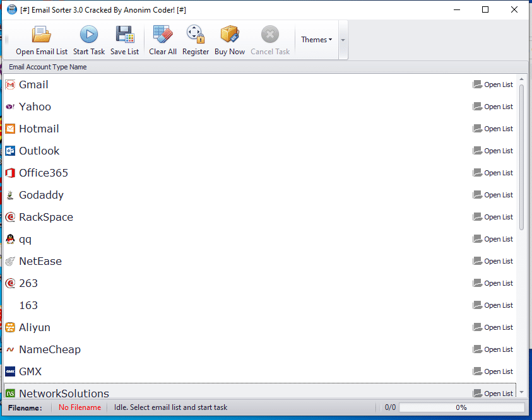Open List for the Aliyun row
The image size is (532, 420).
[x=493, y=327]
